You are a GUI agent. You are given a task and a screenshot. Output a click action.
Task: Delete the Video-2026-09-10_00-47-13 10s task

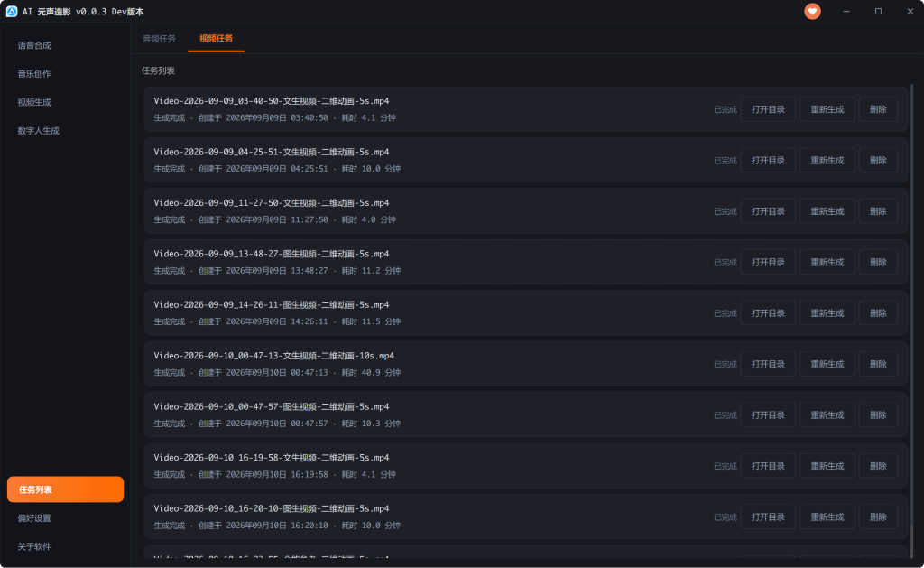878,365
